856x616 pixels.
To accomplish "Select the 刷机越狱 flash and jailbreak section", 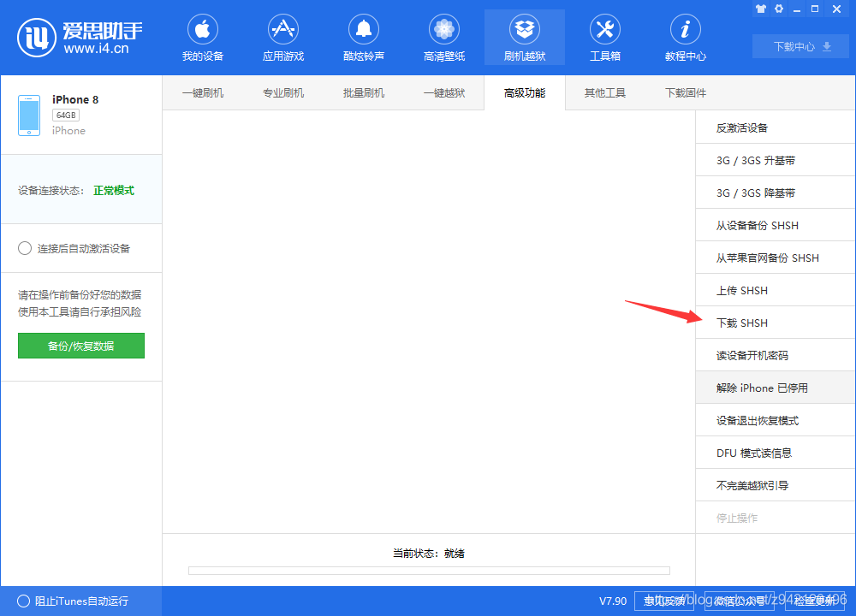I will 525,38.
